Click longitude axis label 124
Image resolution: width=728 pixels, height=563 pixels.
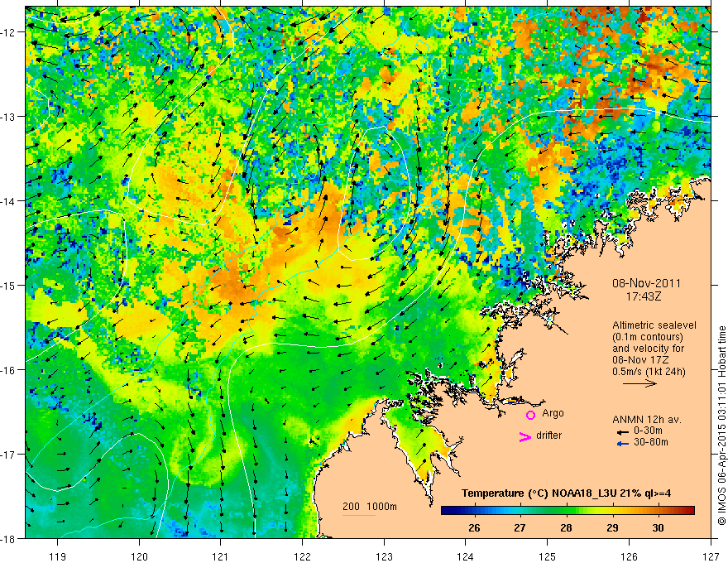click(x=466, y=556)
